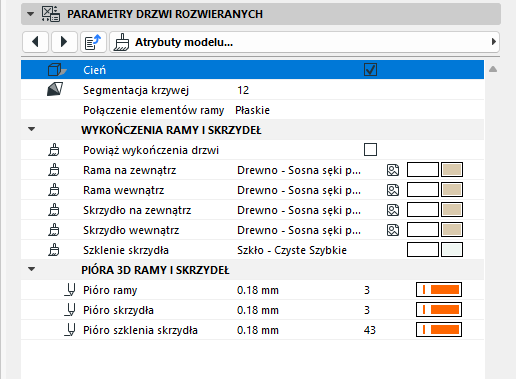Viewport: 516px width, 379px height.
Task: Uncheck the Cień checkbox
Action: pos(370,70)
